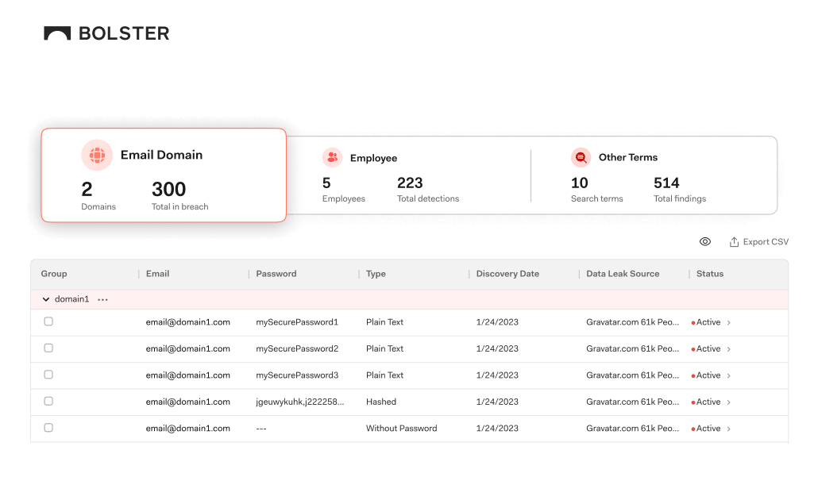The image size is (818, 504).
Task: Open the domain1 three-dot options menu
Action: click(x=102, y=300)
